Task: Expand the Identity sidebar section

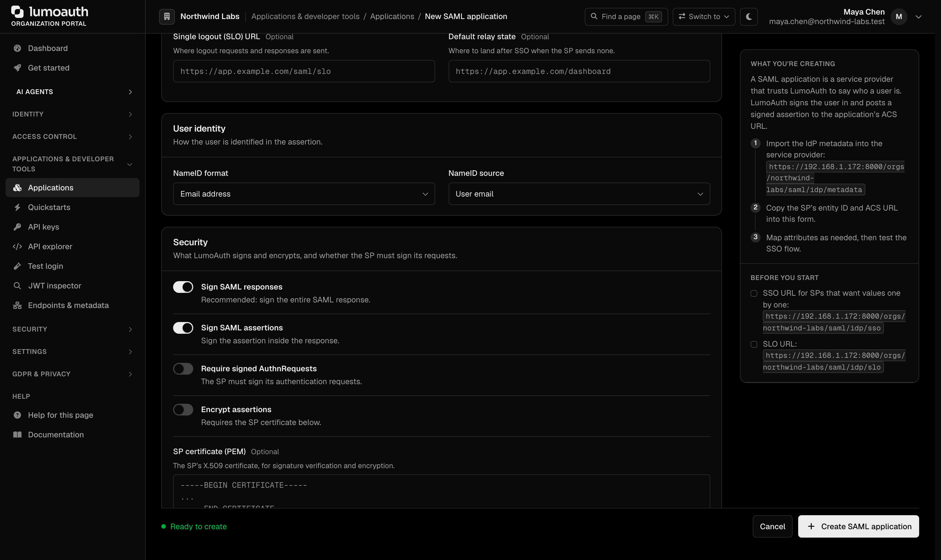Action: [73, 114]
